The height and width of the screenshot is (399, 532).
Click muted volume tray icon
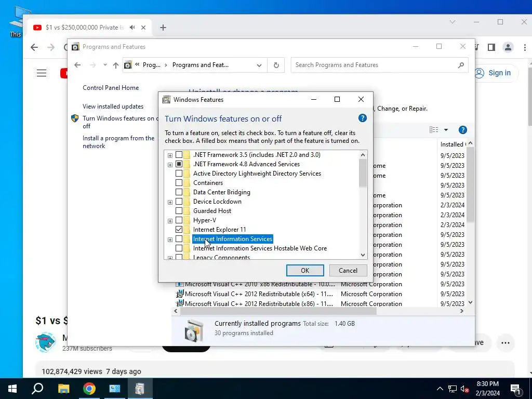click(464, 389)
